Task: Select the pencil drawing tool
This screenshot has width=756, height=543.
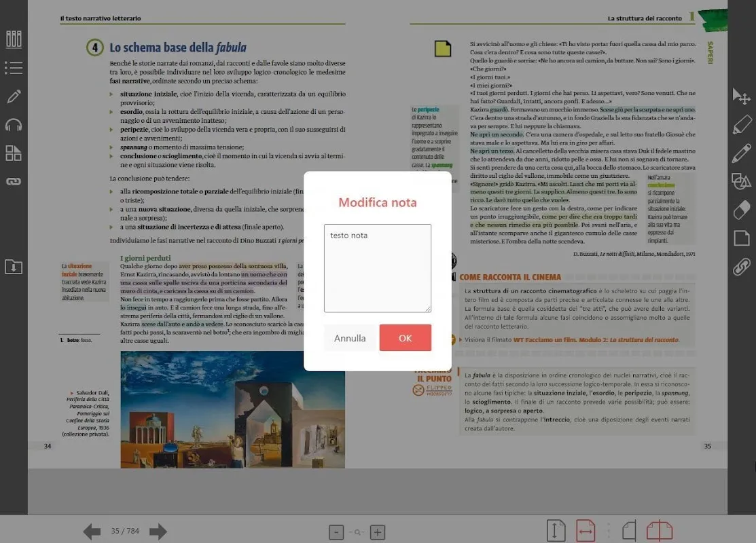Action: coord(741,153)
